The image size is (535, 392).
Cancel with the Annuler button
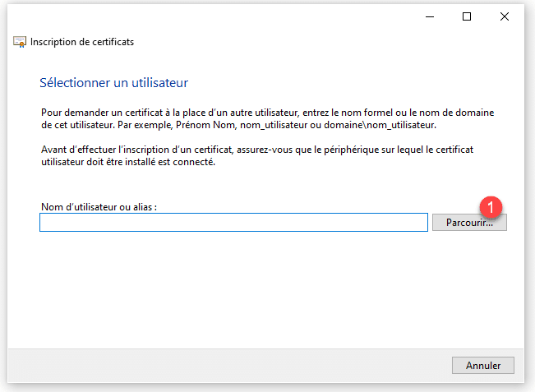click(482, 365)
